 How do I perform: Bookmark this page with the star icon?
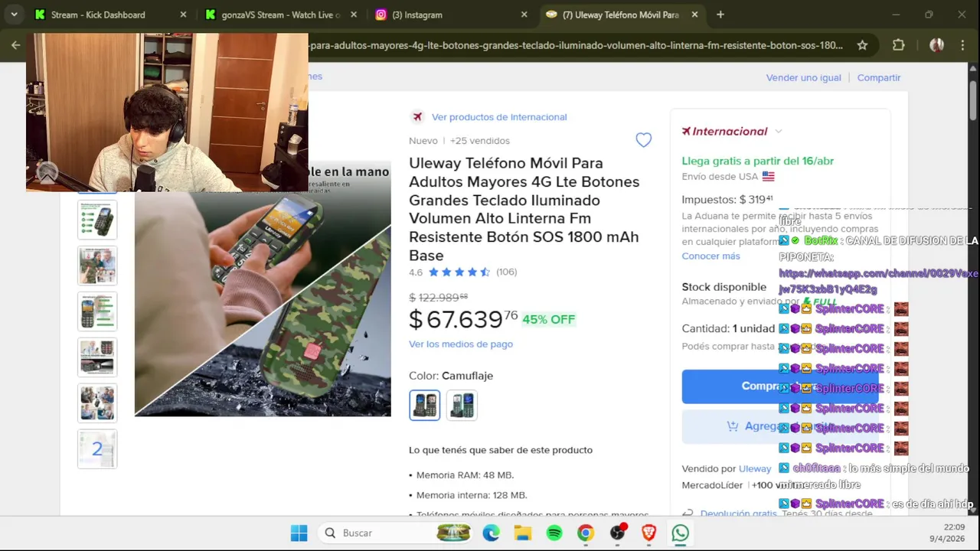click(862, 45)
